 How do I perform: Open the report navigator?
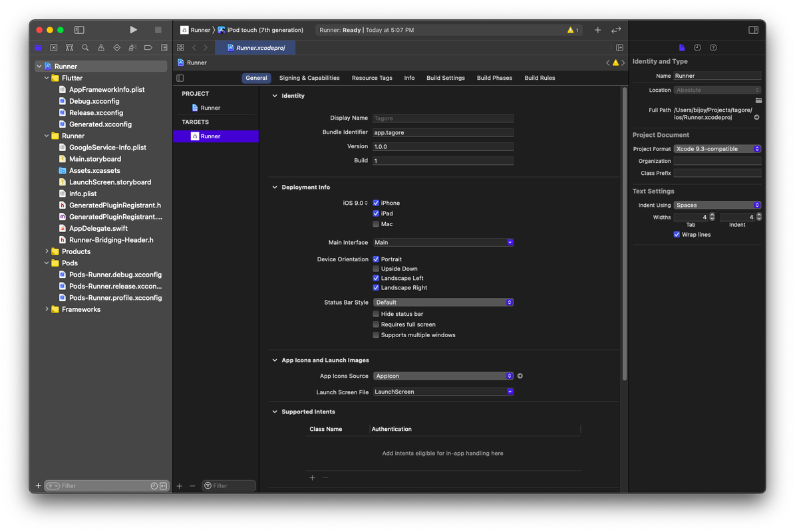(164, 48)
